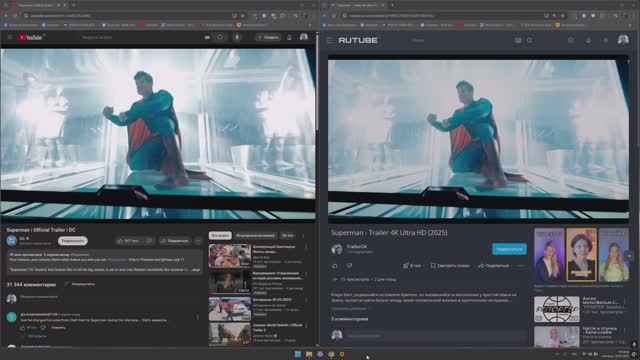Click the blue RUTUBE Subscribe button

pos(509,249)
